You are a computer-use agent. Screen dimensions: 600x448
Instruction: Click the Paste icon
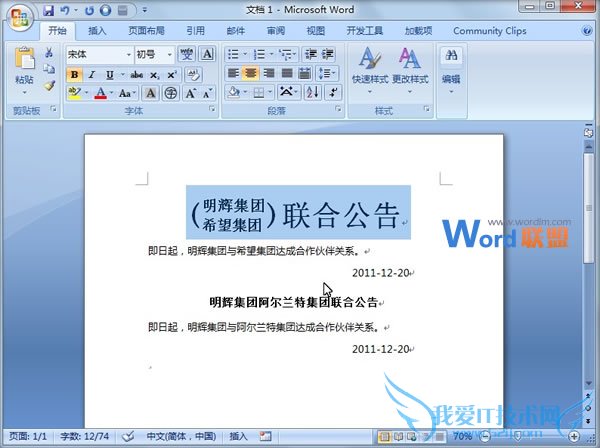click(24, 58)
